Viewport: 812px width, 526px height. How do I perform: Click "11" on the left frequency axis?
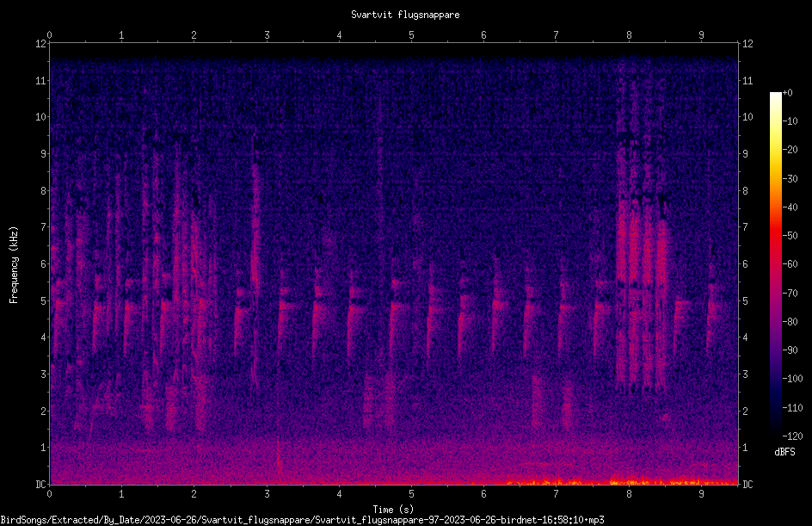pos(40,80)
